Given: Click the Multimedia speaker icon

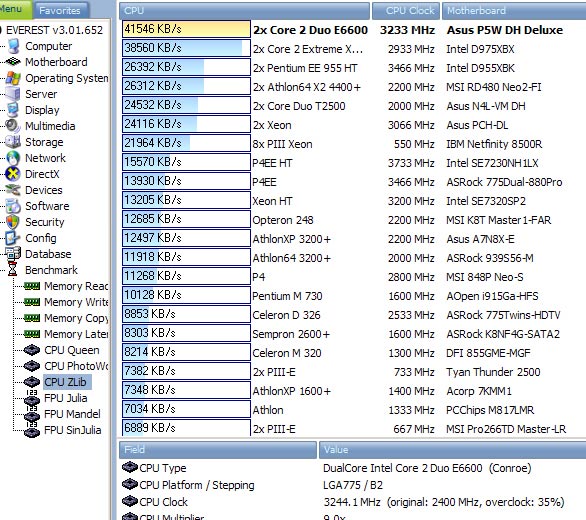Looking at the screenshot, I should 13,126.
